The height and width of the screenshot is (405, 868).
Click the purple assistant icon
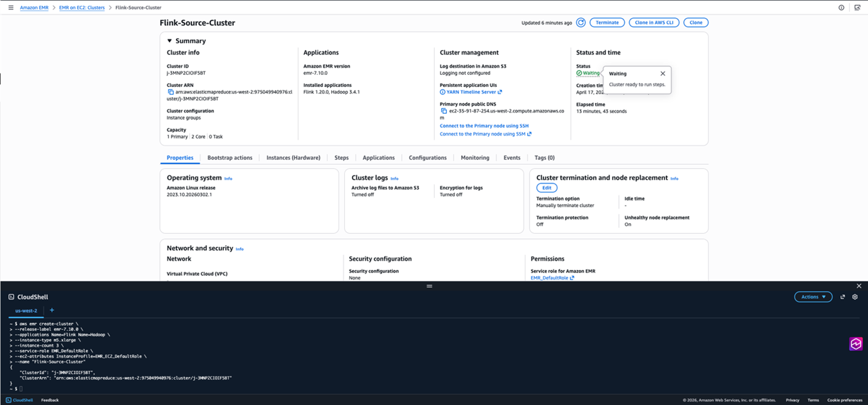pyautogui.click(x=855, y=344)
